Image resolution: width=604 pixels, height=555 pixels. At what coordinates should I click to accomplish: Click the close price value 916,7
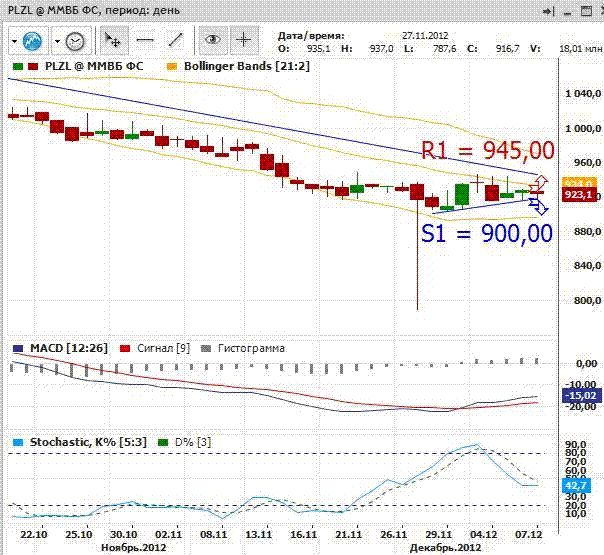507,49
